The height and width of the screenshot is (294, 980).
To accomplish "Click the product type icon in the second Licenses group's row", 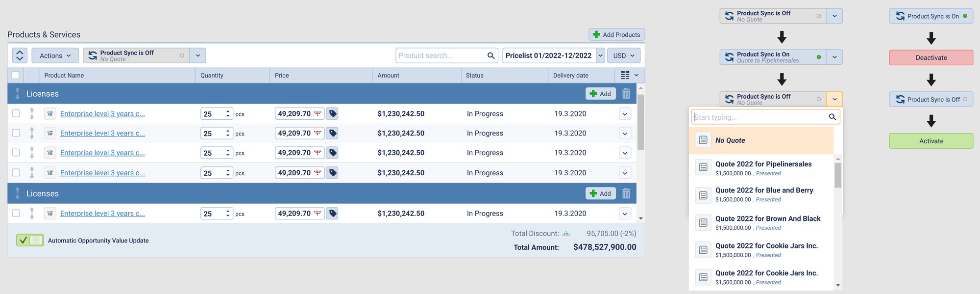I will click(x=50, y=214).
